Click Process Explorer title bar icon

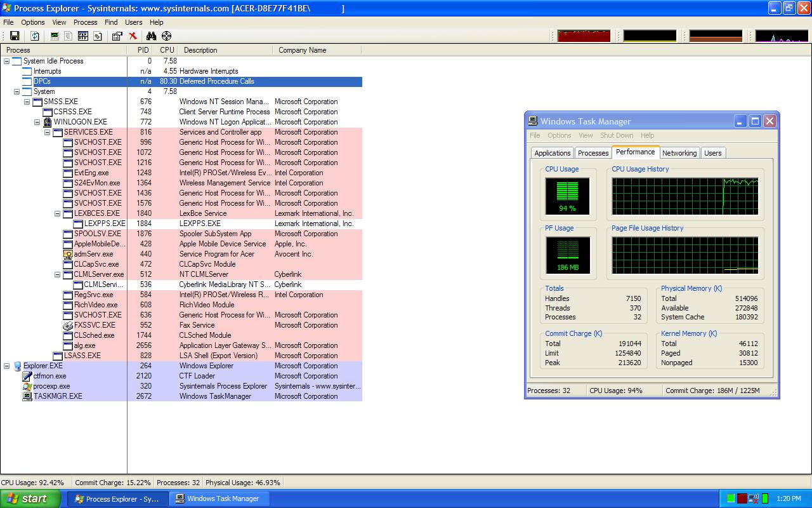tap(7, 8)
